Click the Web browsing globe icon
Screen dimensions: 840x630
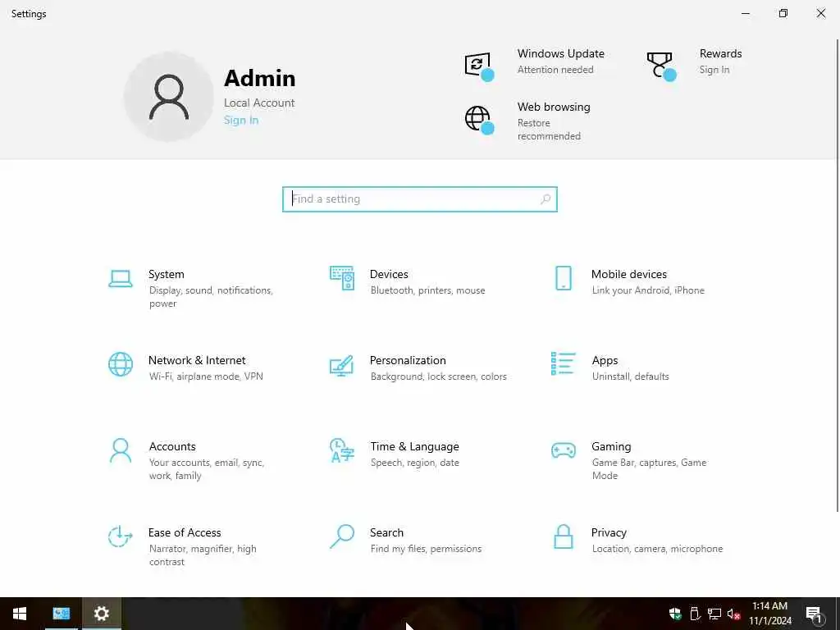click(479, 120)
